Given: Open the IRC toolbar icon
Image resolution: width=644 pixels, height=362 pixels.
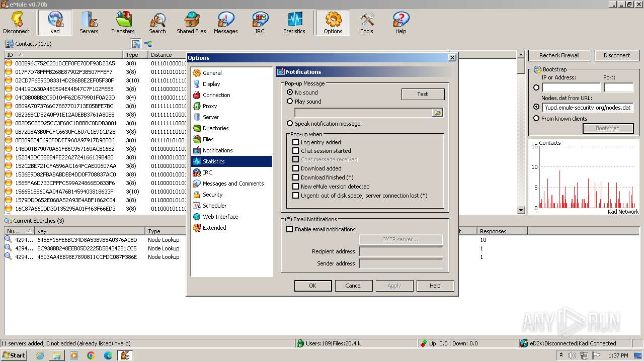Looking at the screenshot, I should (x=260, y=23).
